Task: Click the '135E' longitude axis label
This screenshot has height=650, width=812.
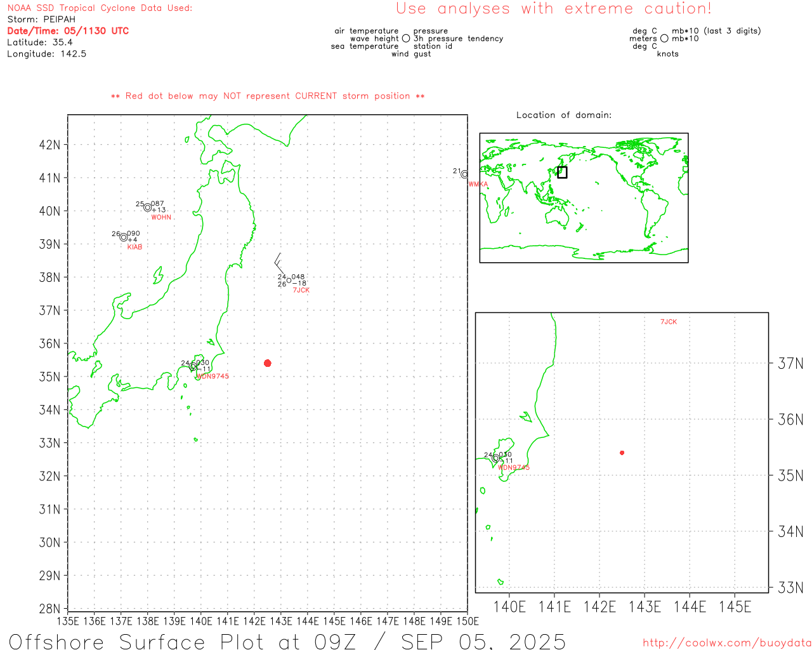Action: point(69,621)
